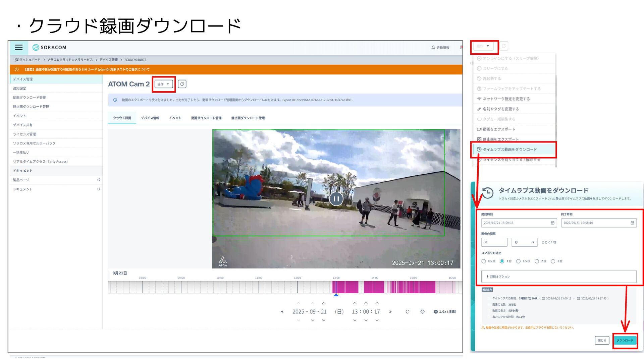Pause the video with center pause button
Viewport: 644px width, 362px height.
(336, 199)
